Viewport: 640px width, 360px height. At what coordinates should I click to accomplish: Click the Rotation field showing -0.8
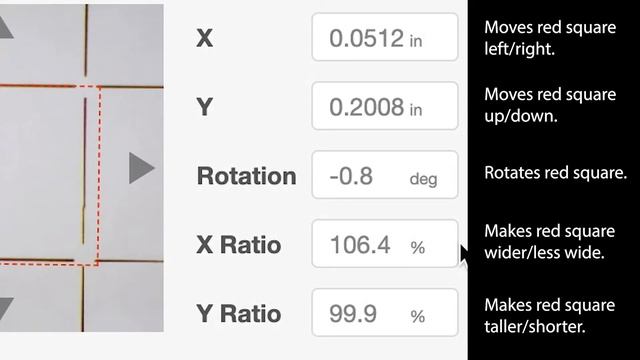[384, 175]
